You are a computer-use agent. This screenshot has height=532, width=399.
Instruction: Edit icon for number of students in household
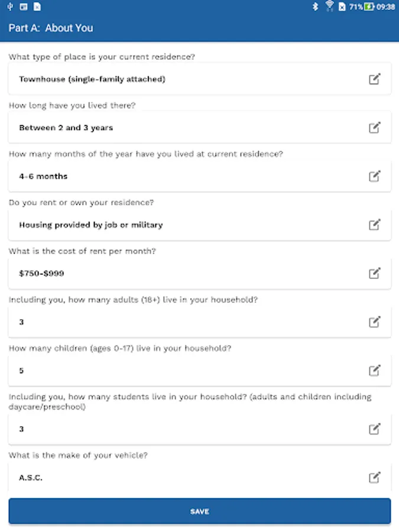[x=374, y=429]
